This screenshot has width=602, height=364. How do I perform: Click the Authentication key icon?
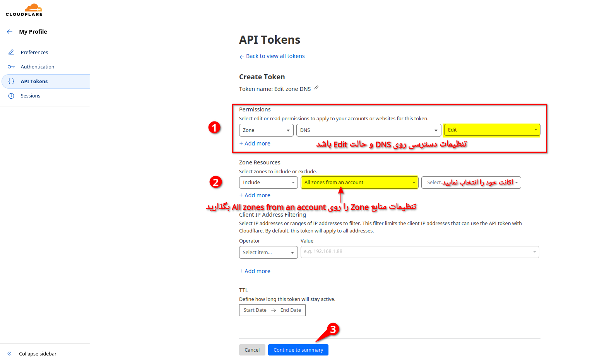pyautogui.click(x=11, y=67)
